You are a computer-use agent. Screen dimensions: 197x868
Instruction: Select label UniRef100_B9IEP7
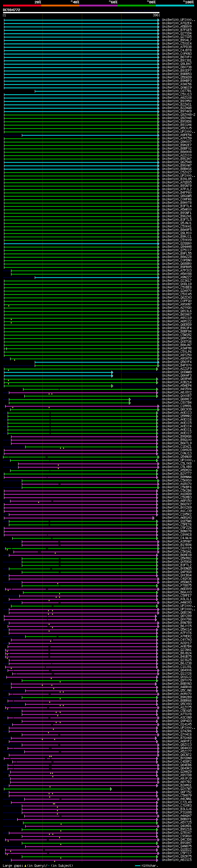177,71
